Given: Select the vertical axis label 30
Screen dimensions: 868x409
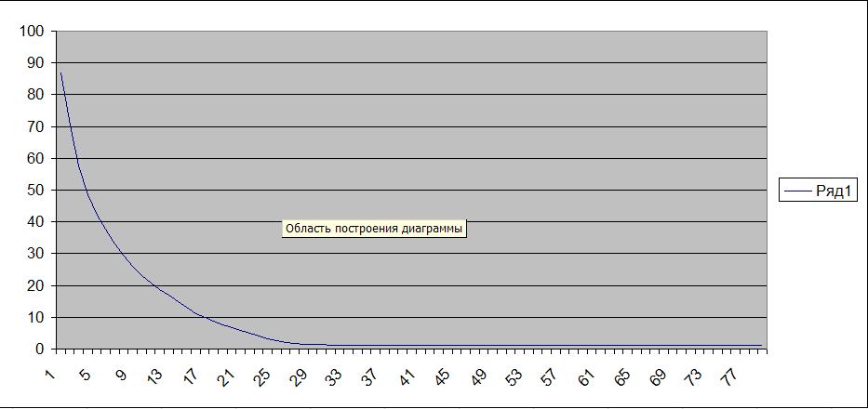Looking at the screenshot, I should (35, 254).
